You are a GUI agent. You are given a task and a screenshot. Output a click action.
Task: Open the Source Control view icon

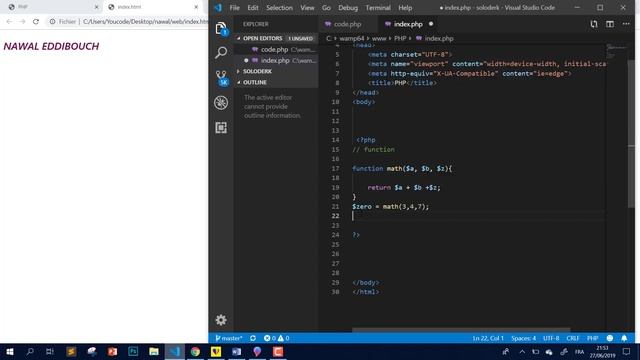[221, 78]
